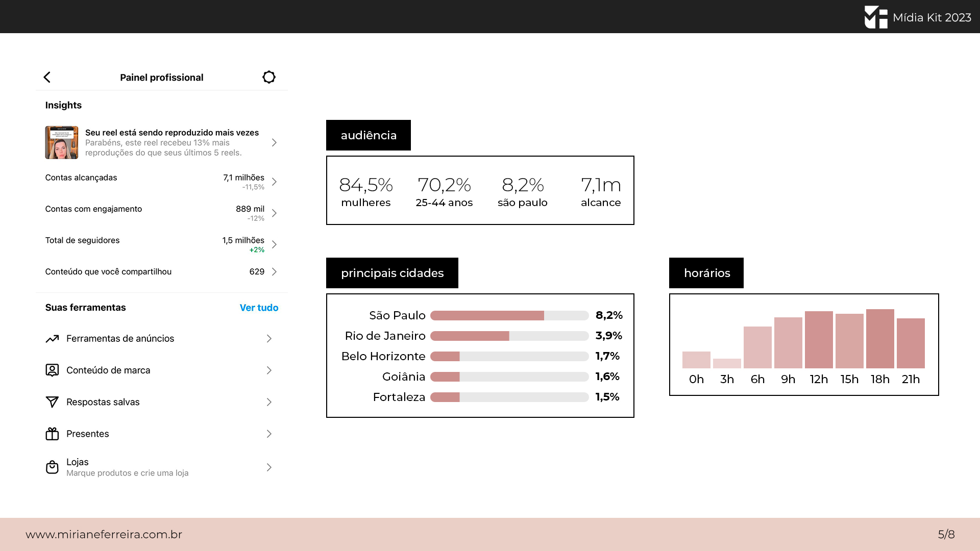Open the Ferramentas de anúncios chevron
Viewport: 980px width, 551px height.
(269, 339)
